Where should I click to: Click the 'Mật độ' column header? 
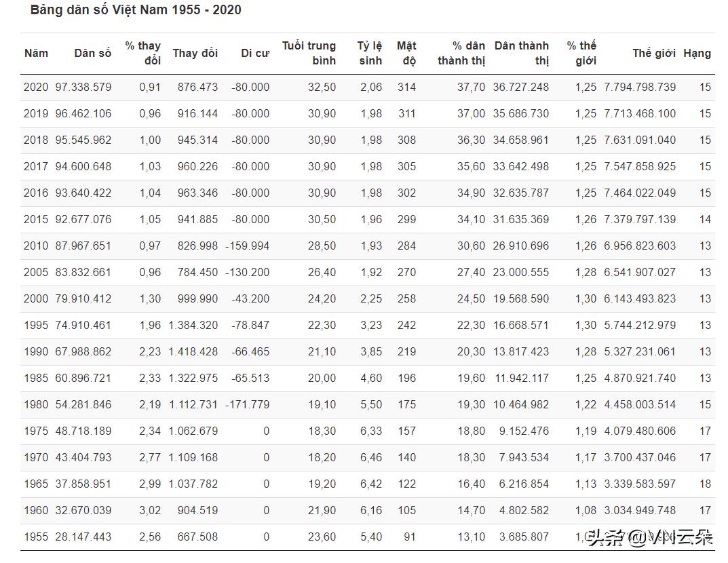click(406, 53)
